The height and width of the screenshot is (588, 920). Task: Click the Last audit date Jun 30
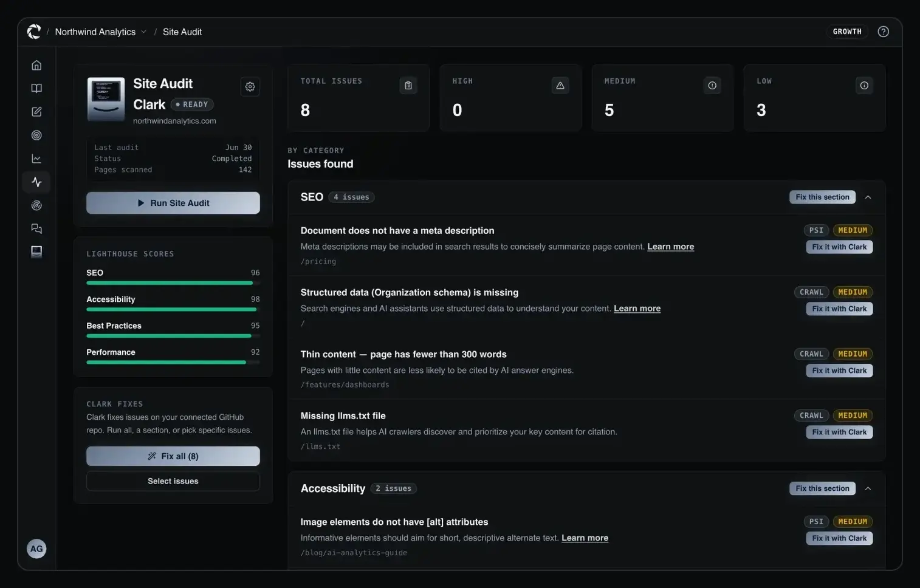tap(238, 148)
